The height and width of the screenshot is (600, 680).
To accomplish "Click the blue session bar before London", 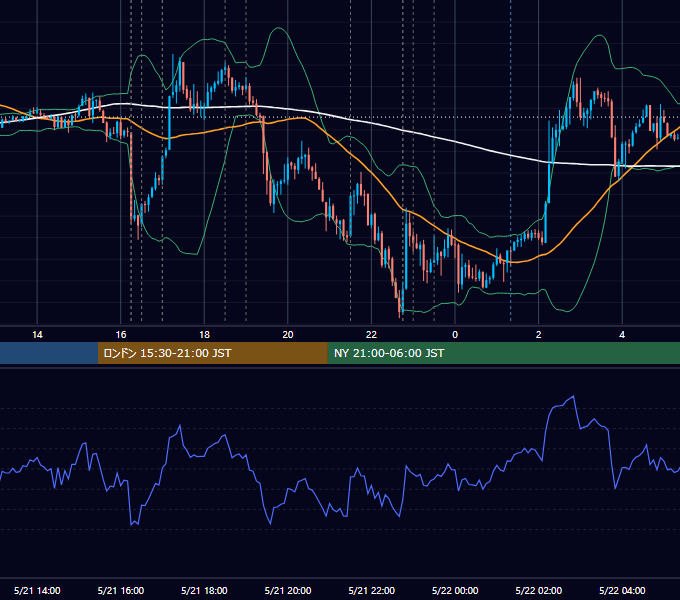I will (x=49, y=353).
